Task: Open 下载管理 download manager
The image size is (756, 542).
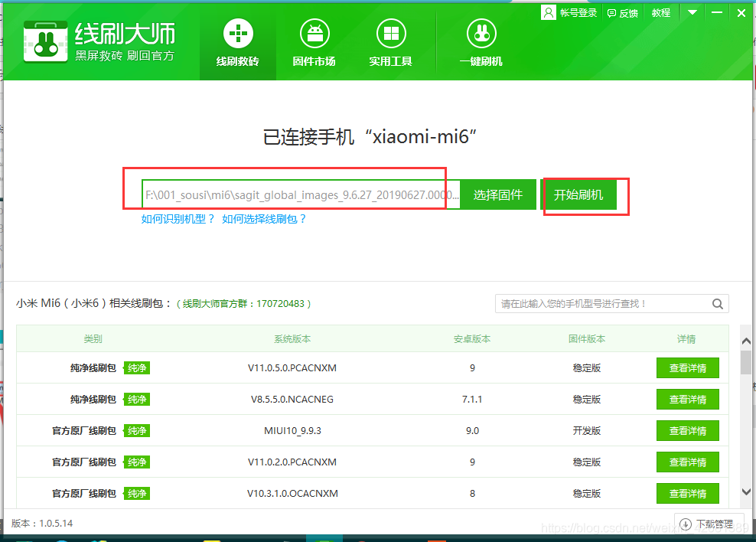Action: tap(707, 524)
